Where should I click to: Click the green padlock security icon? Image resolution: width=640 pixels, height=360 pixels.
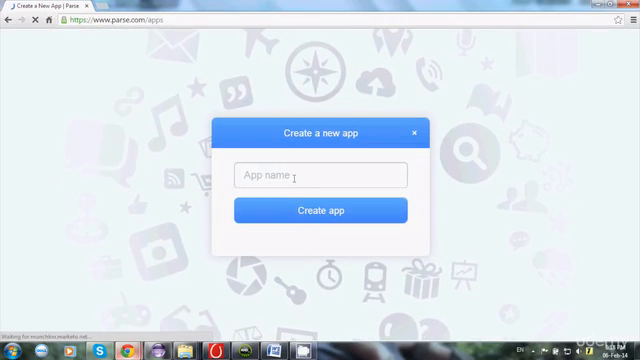tap(64, 20)
